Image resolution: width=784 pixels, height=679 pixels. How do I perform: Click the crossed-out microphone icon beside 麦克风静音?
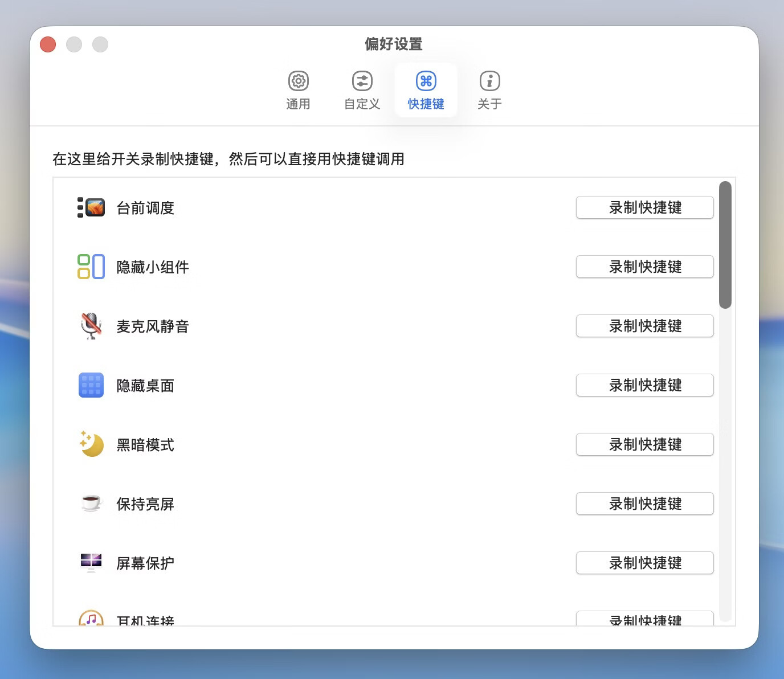[x=91, y=326]
